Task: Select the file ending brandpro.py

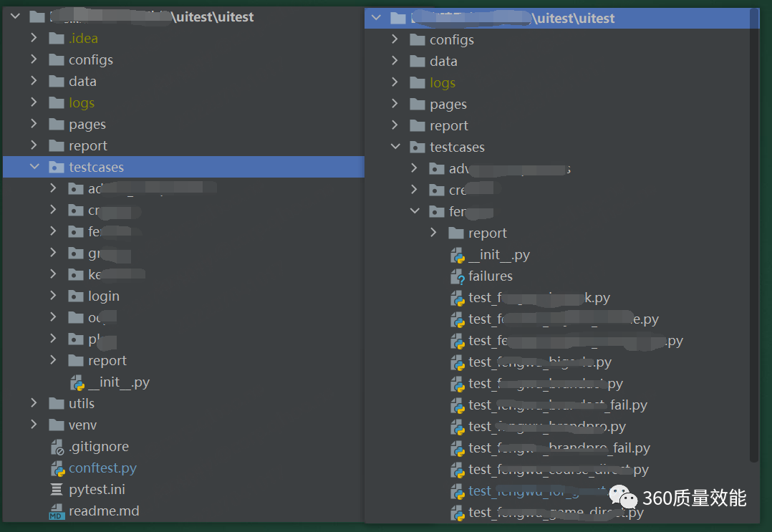Action: tap(547, 427)
